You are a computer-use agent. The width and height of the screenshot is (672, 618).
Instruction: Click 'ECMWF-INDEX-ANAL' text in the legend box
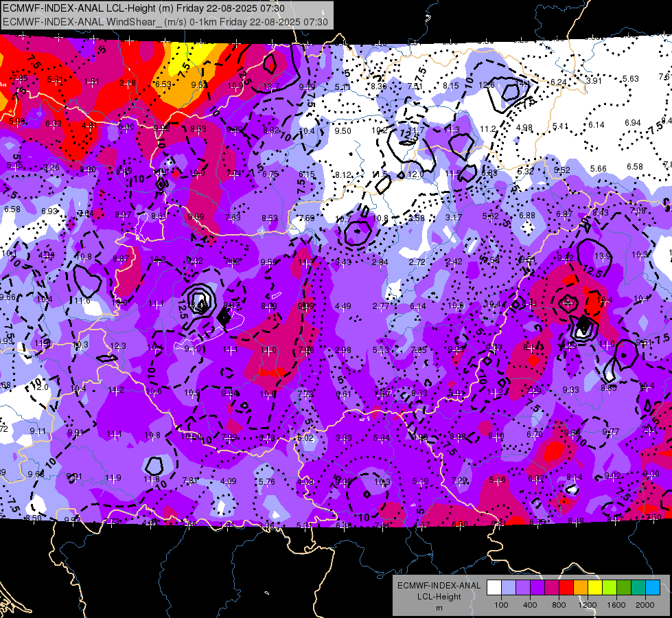pyautogui.click(x=439, y=586)
